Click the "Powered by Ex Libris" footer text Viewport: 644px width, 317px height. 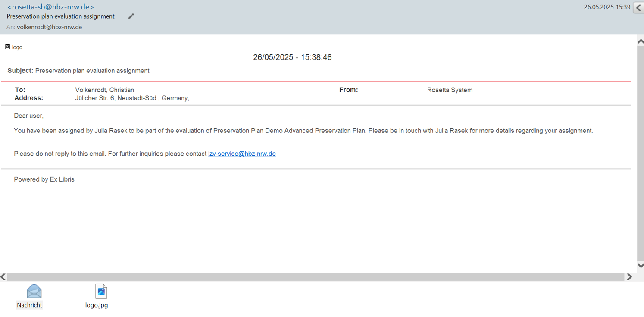[x=44, y=179]
